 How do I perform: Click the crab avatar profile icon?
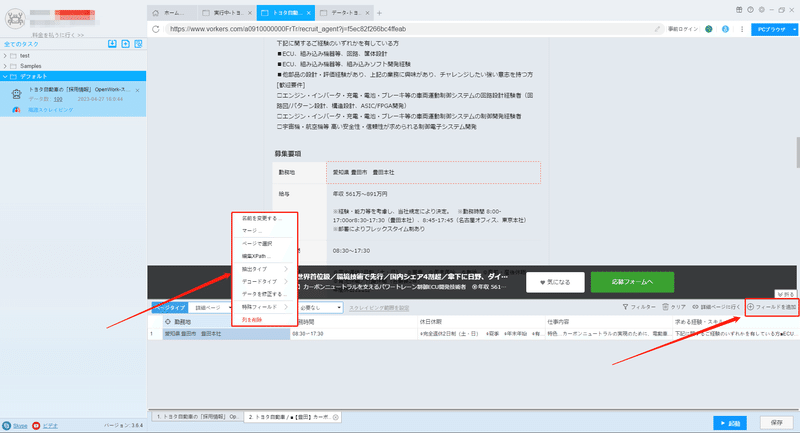(x=15, y=19)
